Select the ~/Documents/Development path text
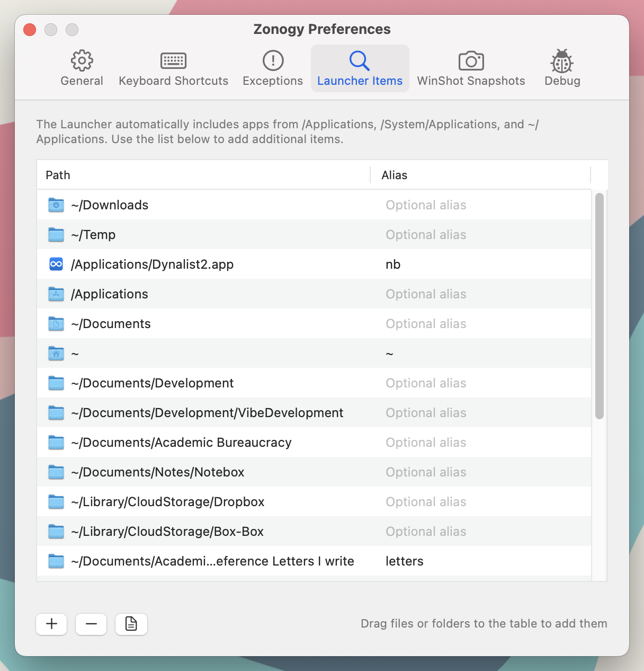The width and height of the screenshot is (644, 671). pyautogui.click(x=152, y=383)
